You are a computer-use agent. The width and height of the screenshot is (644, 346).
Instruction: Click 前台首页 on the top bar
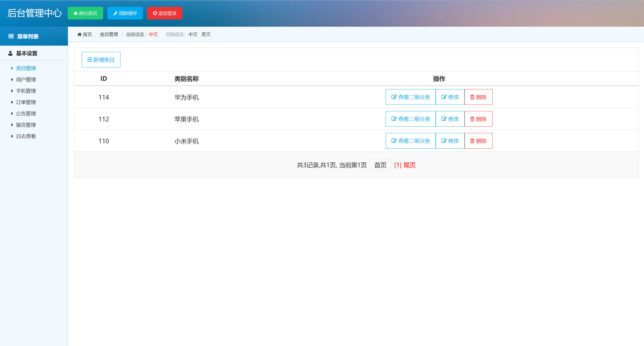[x=85, y=13]
